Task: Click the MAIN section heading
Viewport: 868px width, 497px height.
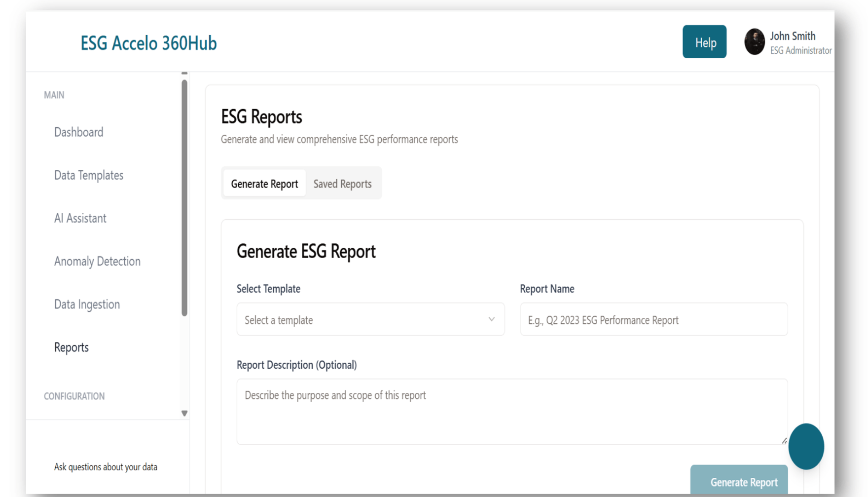Action: (x=54, y=95)
